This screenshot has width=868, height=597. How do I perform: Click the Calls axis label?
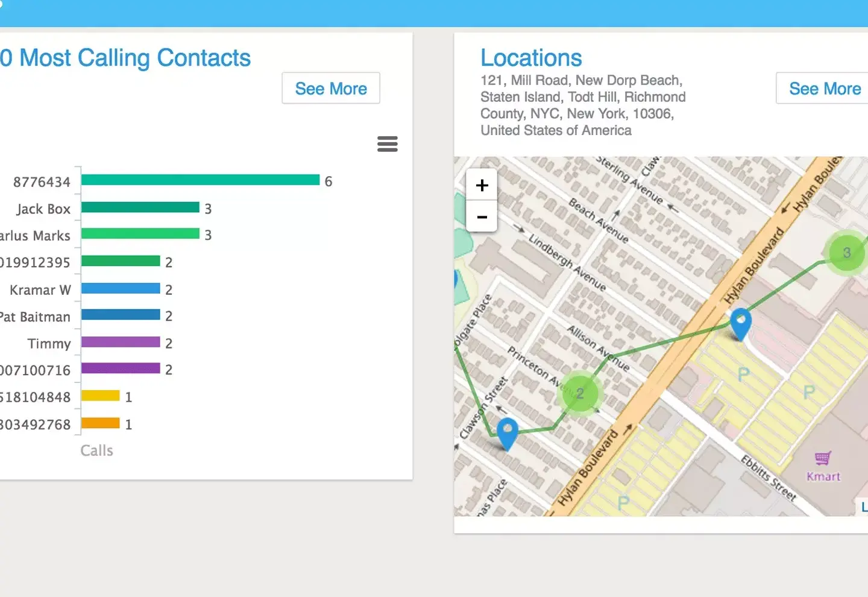pos(96,450)
